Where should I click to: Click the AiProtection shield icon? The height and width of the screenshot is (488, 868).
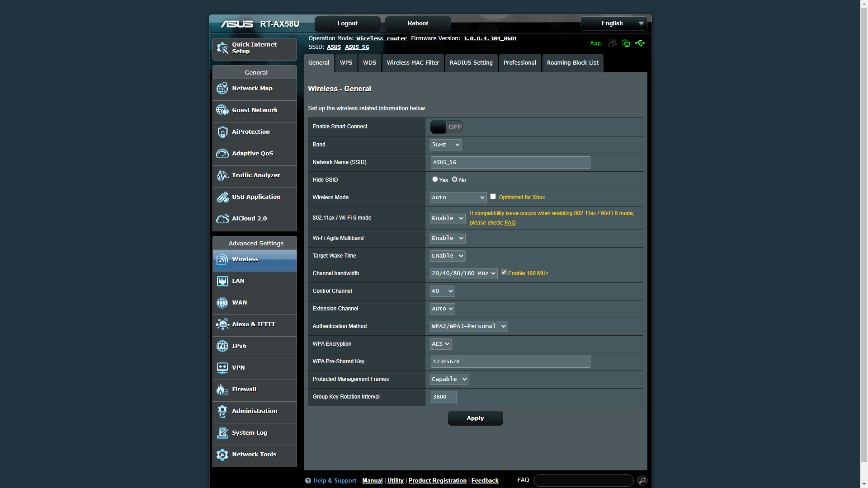tap(222, 132)
